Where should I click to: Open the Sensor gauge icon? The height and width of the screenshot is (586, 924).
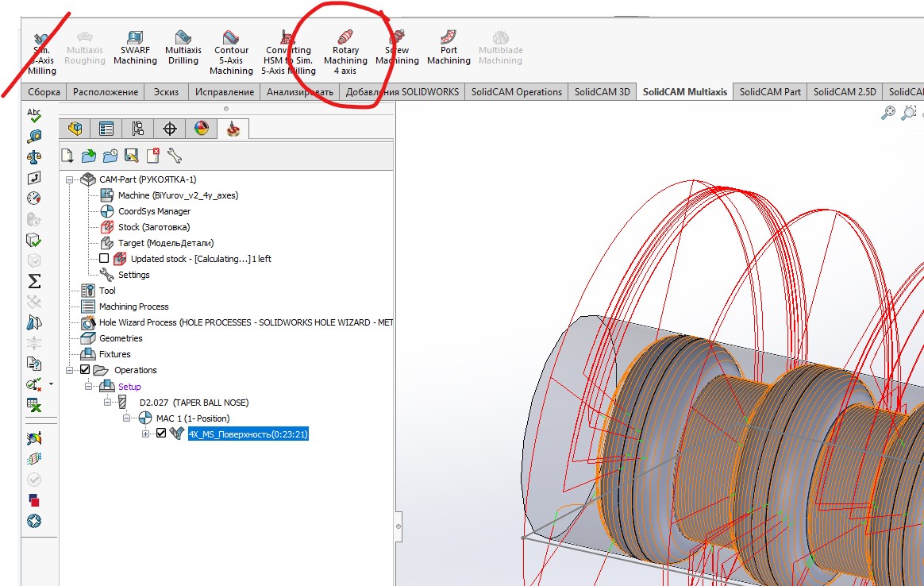point(34,198)
